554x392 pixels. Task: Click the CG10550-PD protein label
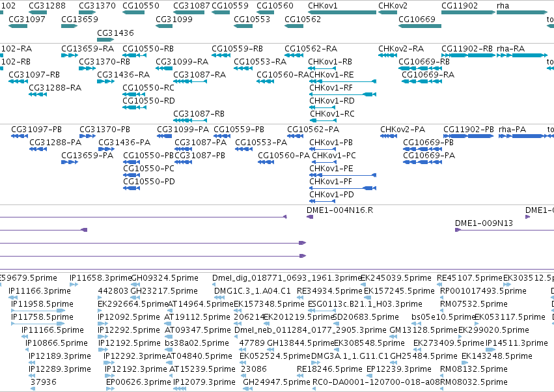coord(149,182)
